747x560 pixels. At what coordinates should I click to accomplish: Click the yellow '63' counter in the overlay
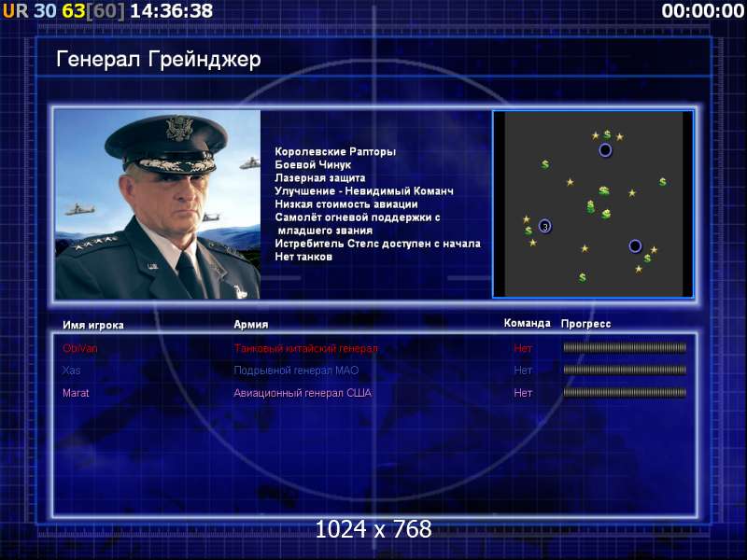coord(74,11)
